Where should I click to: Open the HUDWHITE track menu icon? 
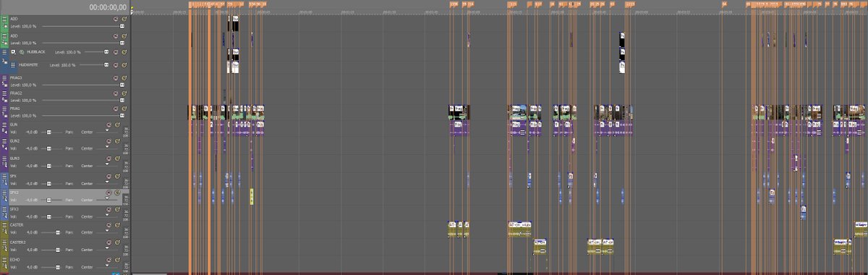[13, 65]
